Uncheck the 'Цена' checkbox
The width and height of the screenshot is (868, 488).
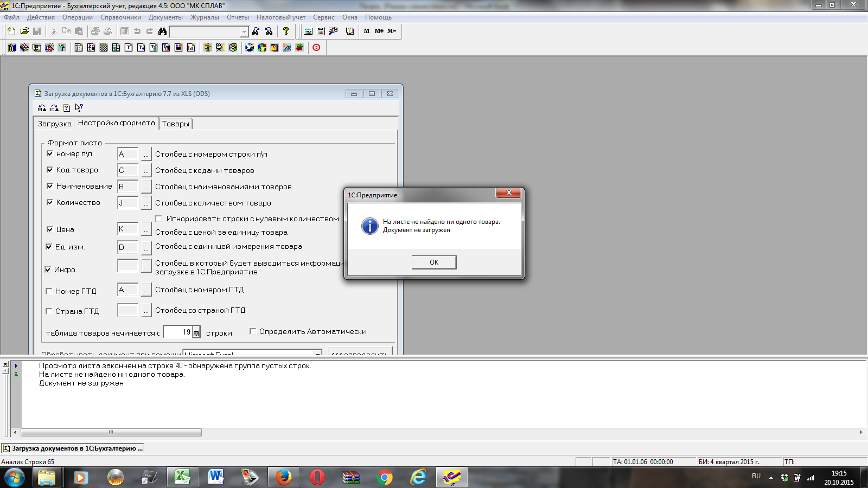[x=50, y=230]
